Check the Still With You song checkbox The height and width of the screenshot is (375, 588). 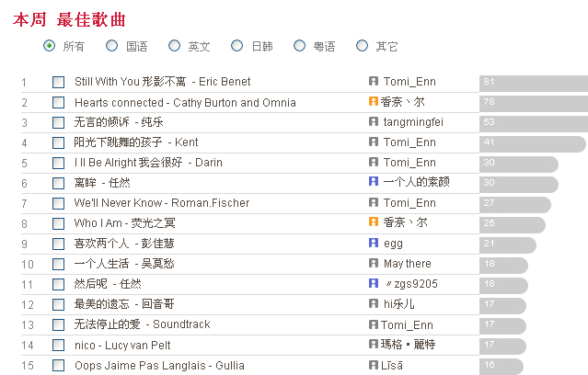click(x=58, y=82)
